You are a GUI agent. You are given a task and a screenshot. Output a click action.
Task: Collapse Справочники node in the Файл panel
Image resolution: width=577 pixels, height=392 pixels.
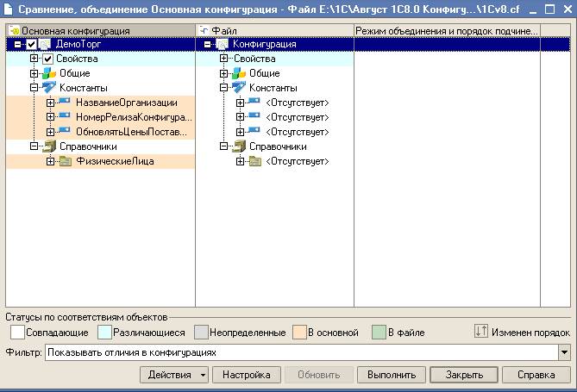(224, 146)
